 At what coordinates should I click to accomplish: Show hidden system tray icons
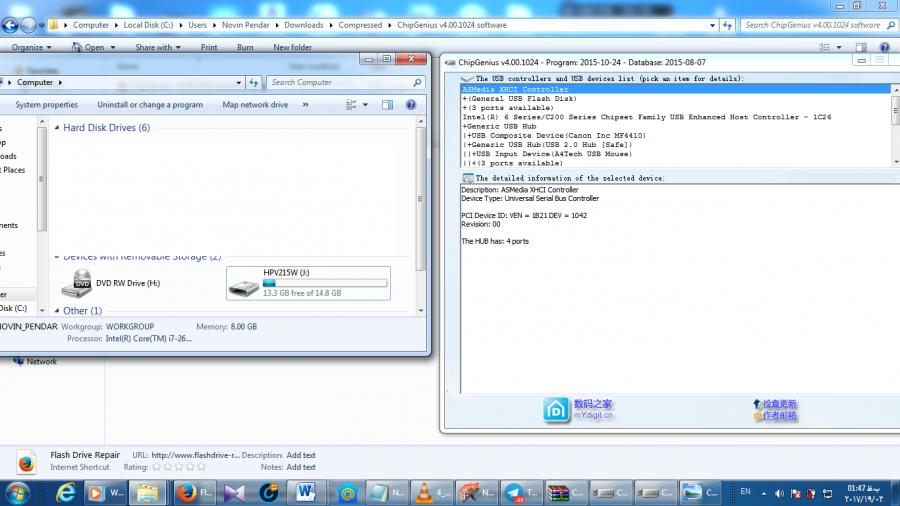763,493
